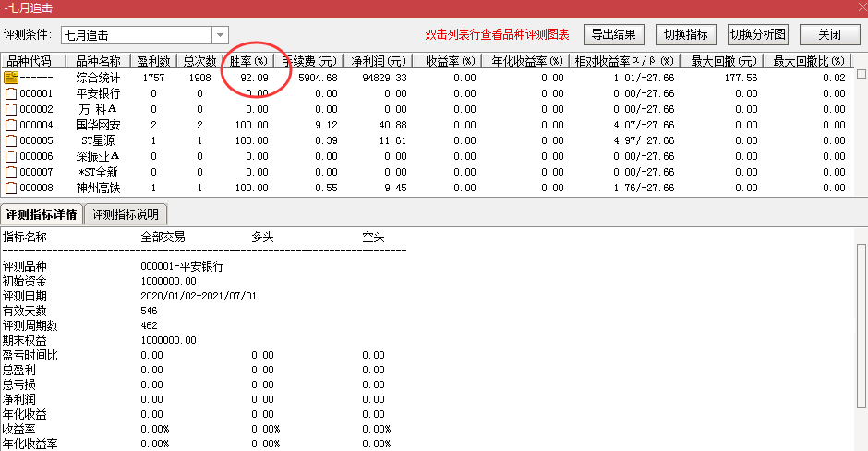Screen dimensions: 868x451
Task: Click the document icon beside code 000001
Action: pos(11,93)
